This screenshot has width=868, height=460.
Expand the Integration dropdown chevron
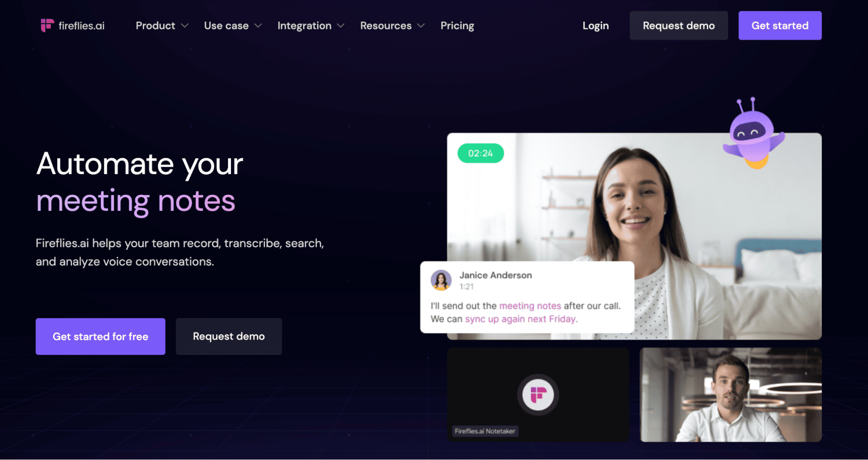point(341,26)
